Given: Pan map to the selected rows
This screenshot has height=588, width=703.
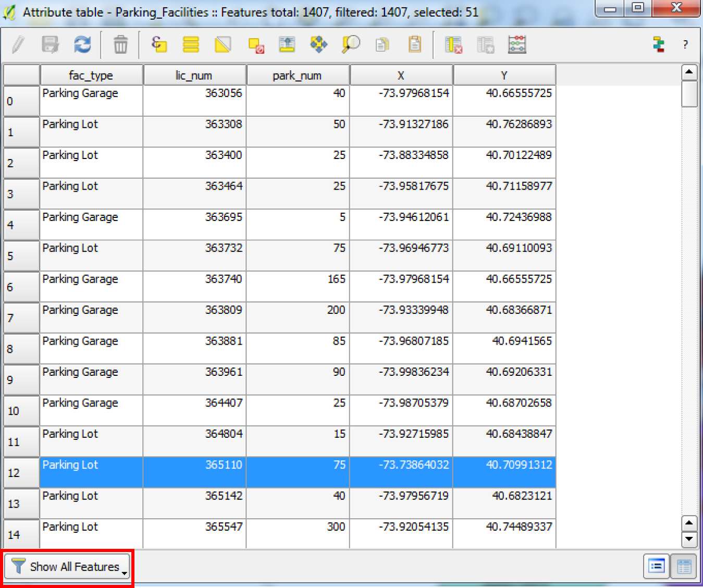Looking at the screenshot, I should pyautogui.click(x=318, y=45).
